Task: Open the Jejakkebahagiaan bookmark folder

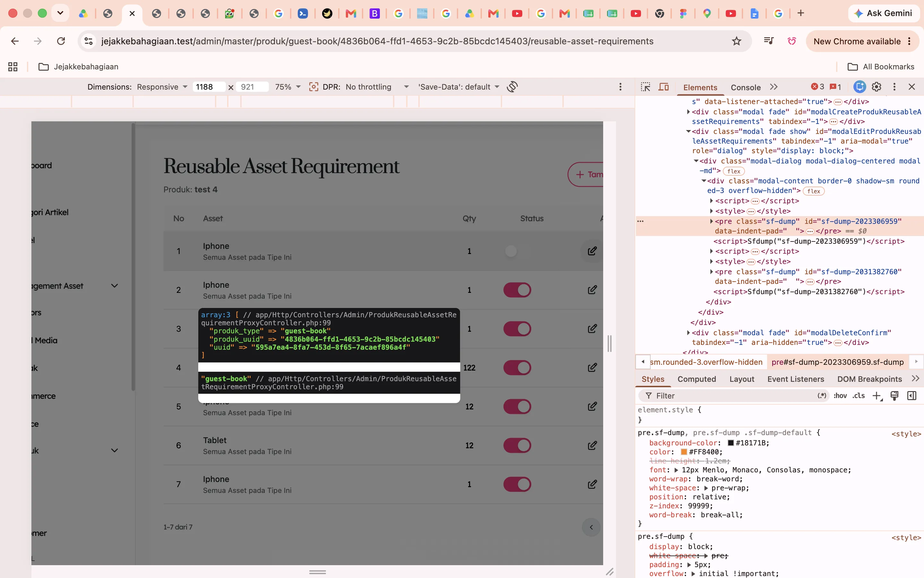Action: 78,67
